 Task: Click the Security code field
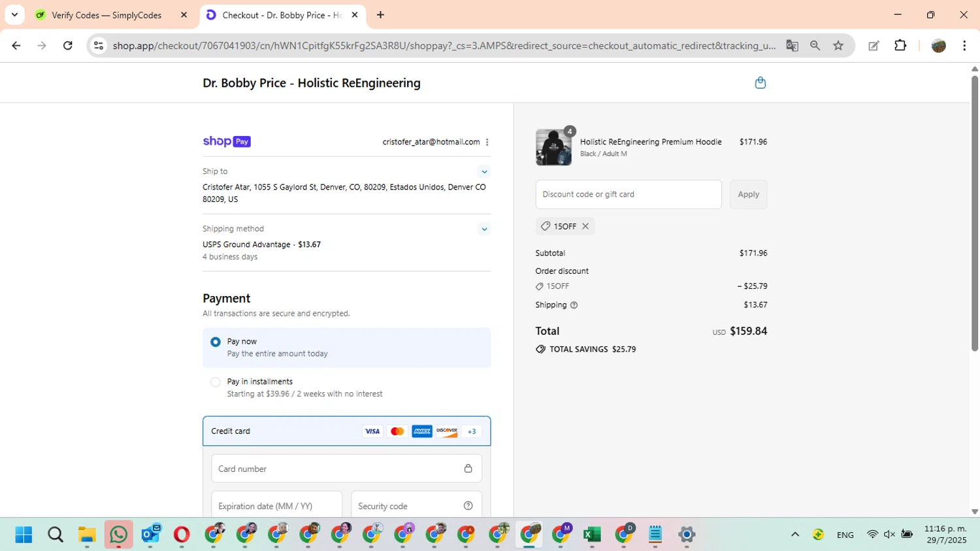pos(416,506)
